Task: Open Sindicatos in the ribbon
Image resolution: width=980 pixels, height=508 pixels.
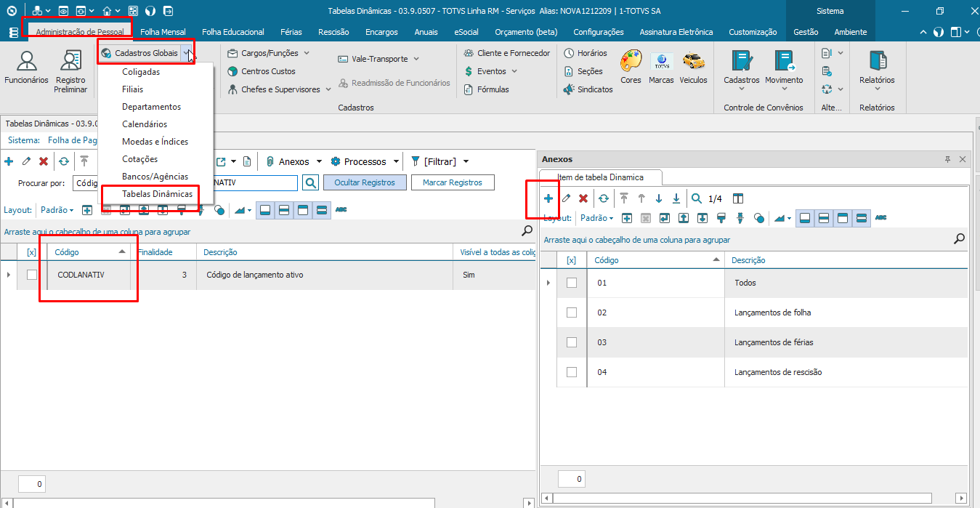Action: (588, 89)
